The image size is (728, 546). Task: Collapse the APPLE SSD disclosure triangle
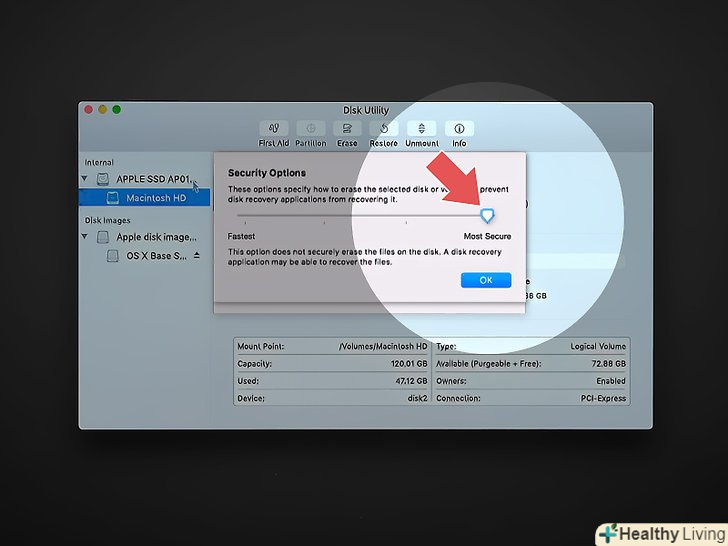(84, 178)
